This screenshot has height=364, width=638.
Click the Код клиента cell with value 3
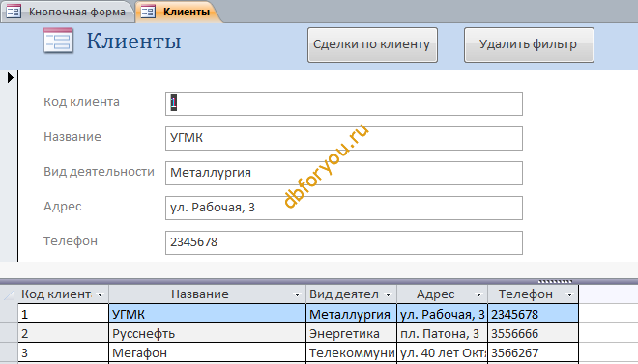[64, 352]
